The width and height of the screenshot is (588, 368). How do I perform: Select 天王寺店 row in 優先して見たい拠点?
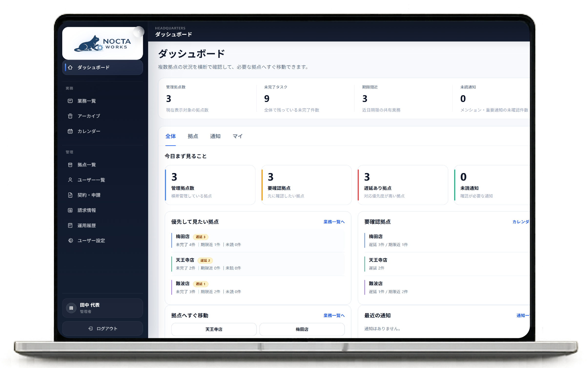(x=258, y=264)
